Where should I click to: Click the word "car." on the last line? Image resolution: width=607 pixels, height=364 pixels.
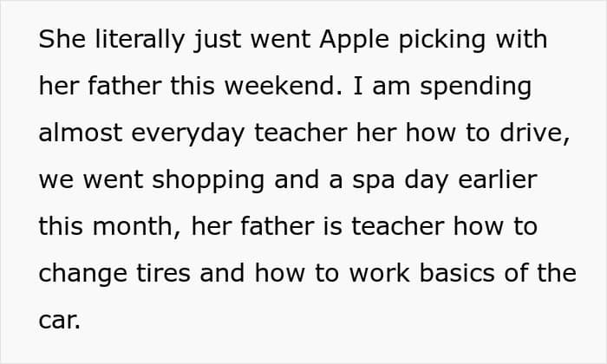[60, 322]
